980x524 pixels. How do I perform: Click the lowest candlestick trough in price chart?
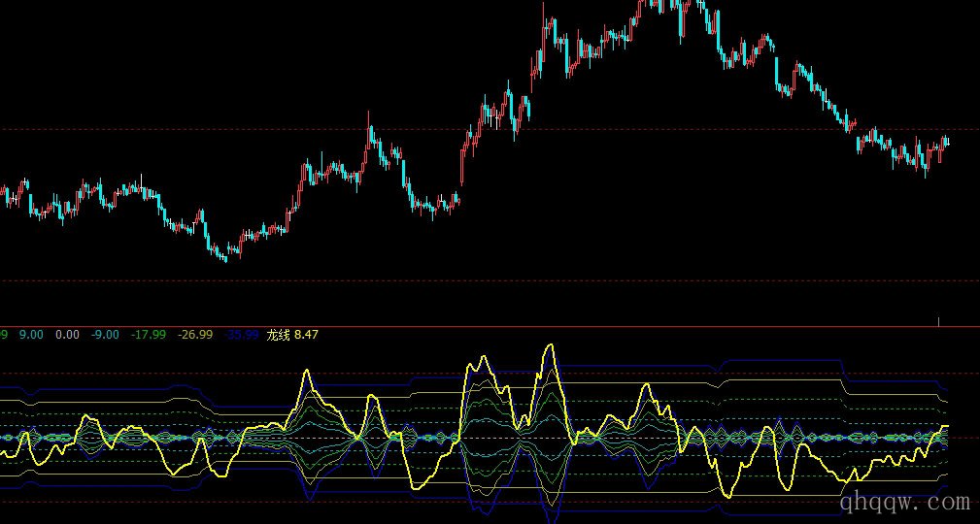point(225,256)
